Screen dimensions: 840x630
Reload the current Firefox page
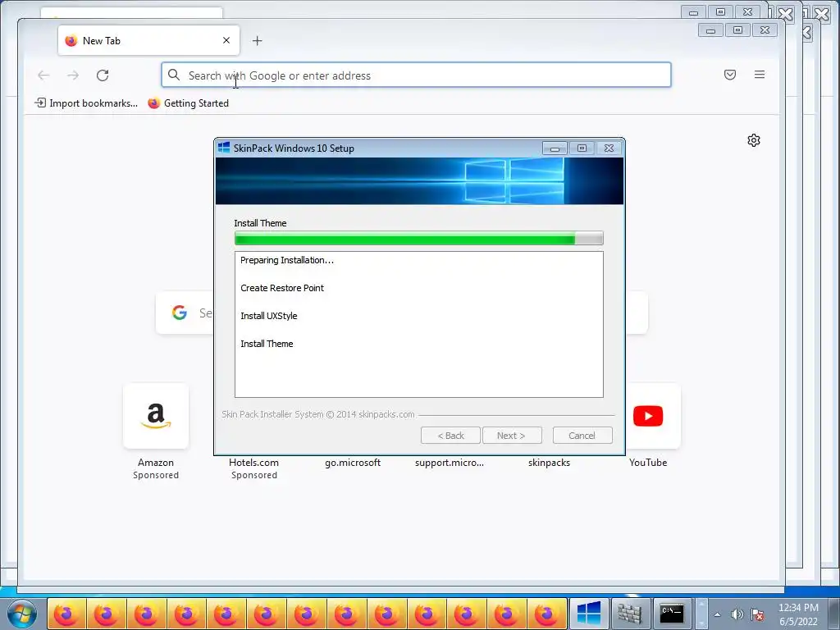click(103, 75)
